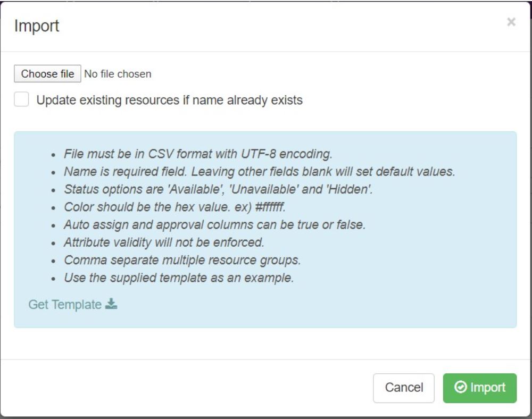Check the update existing resources option
532x419 pixels.
(x=21, y=99)
